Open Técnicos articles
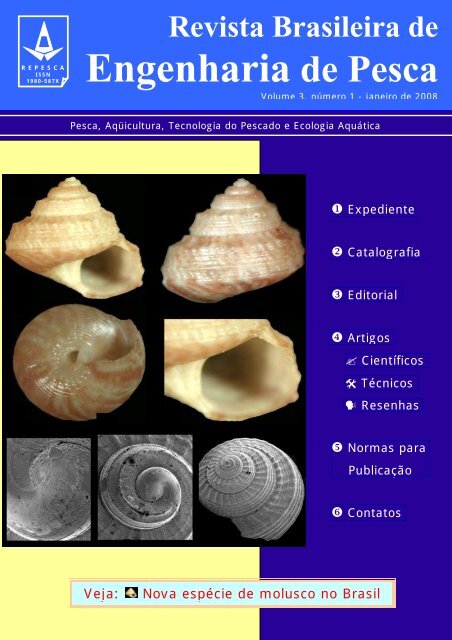 [x=387, y=383]
